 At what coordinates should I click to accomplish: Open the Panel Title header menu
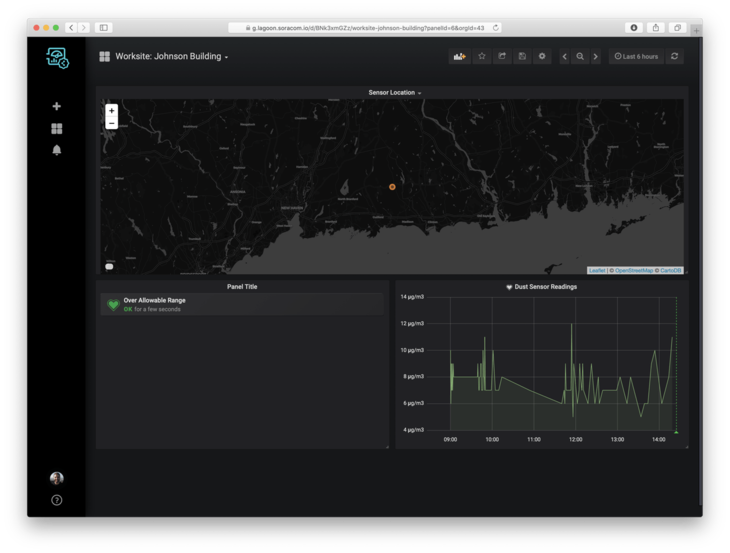point(242,287)
